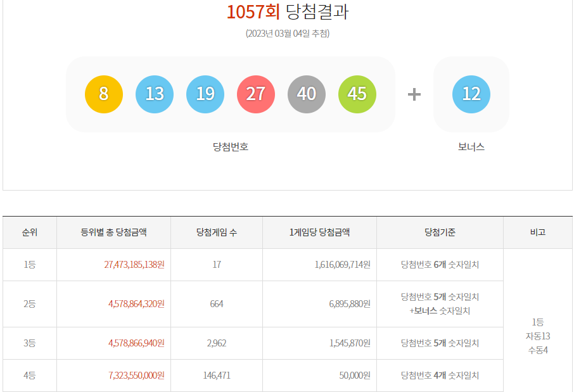Click the 보너스 label
This screenshot has width=574, height=392.
click(x=471, y=147)
